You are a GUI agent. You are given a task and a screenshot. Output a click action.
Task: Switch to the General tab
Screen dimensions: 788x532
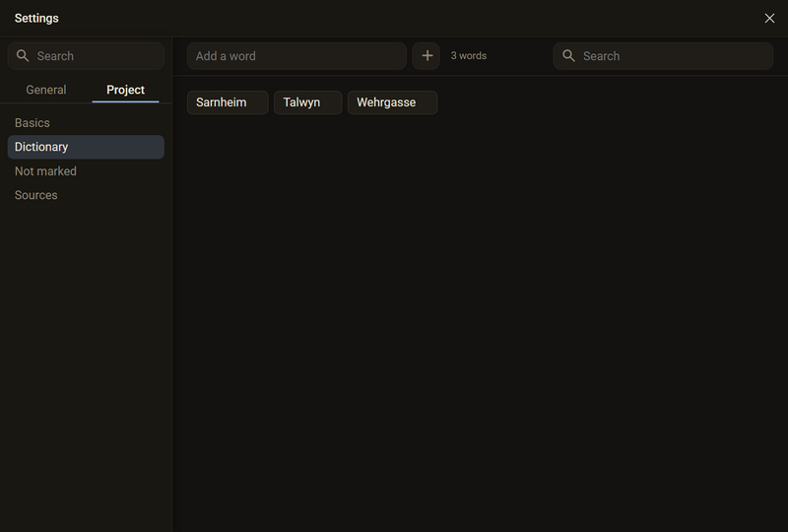click(x=46, y=90)
